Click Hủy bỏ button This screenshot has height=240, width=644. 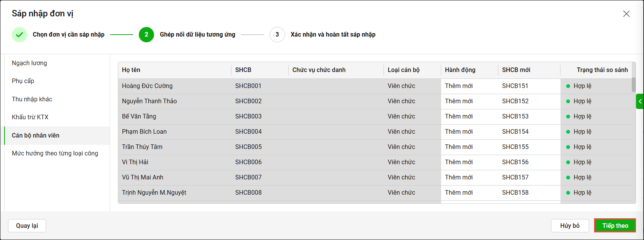tap(570, 226)
